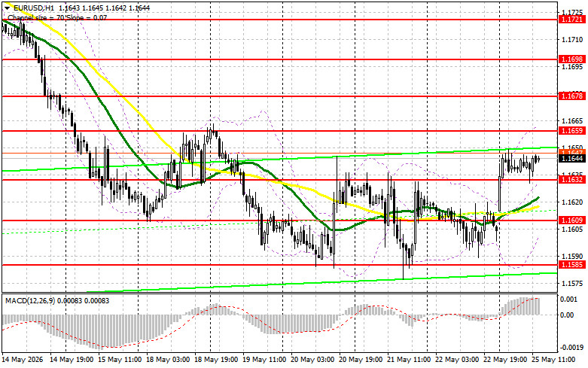
Task: Click the MACD zero line value 0.00
Action: pyautogui.click(x=567, y=315)
